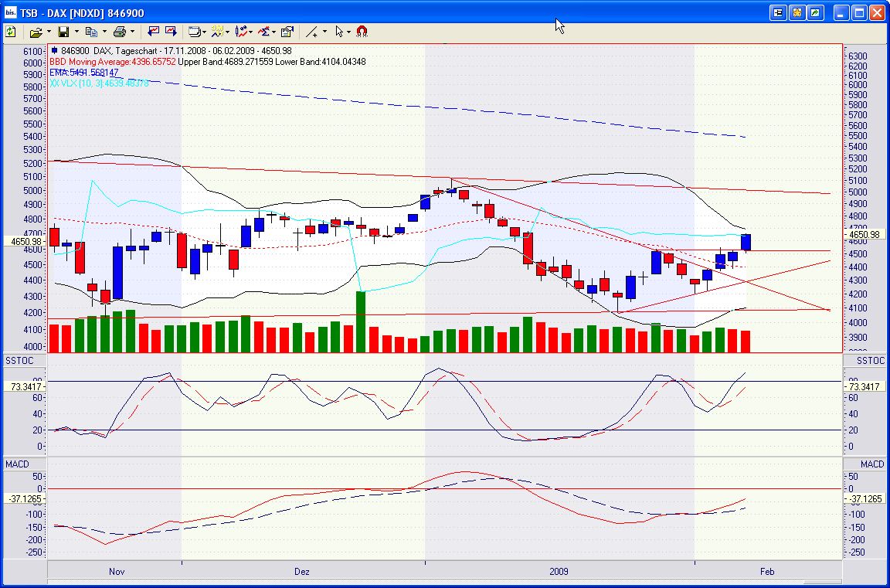Click the 'Feb' month label on time axis
This screenshot has height=588, width=890.
pyautogui.click(x=767, y=572)
